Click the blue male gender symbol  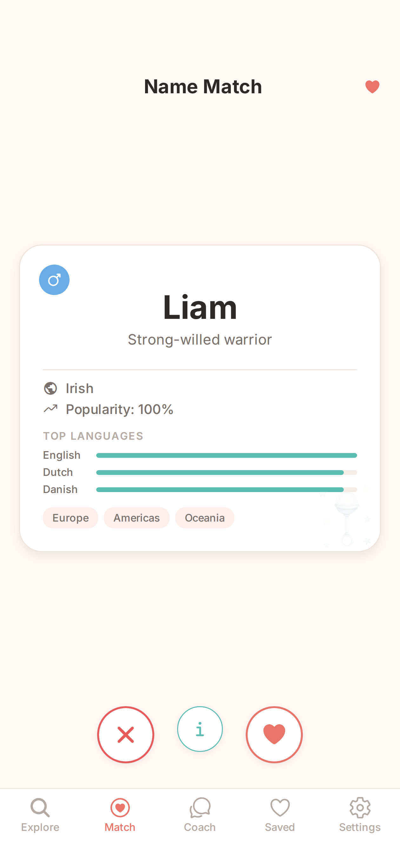pos(54,279)
